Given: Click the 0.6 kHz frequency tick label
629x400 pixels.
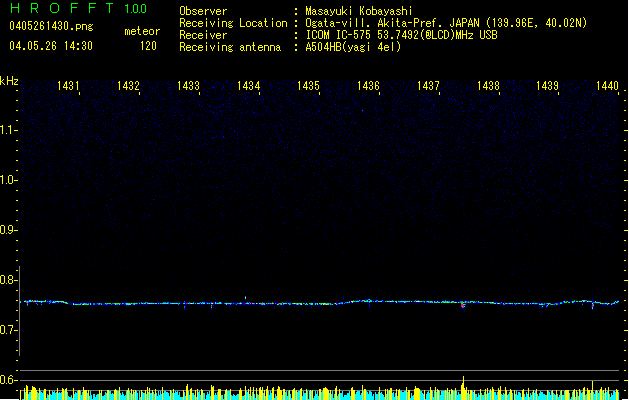Looking at the screenshot, I should click(x=8, y=380).
